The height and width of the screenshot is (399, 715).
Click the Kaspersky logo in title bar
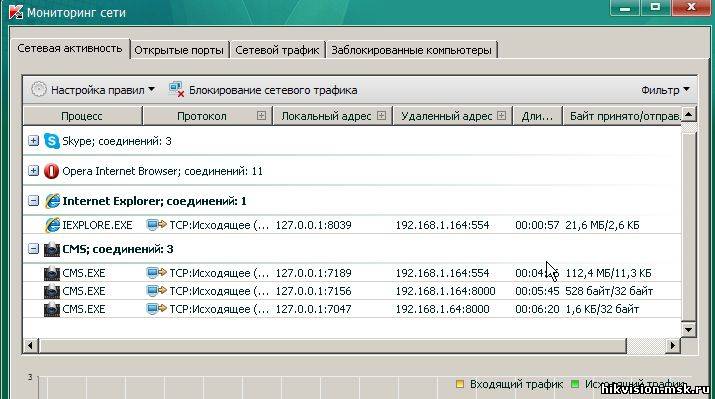16,12
